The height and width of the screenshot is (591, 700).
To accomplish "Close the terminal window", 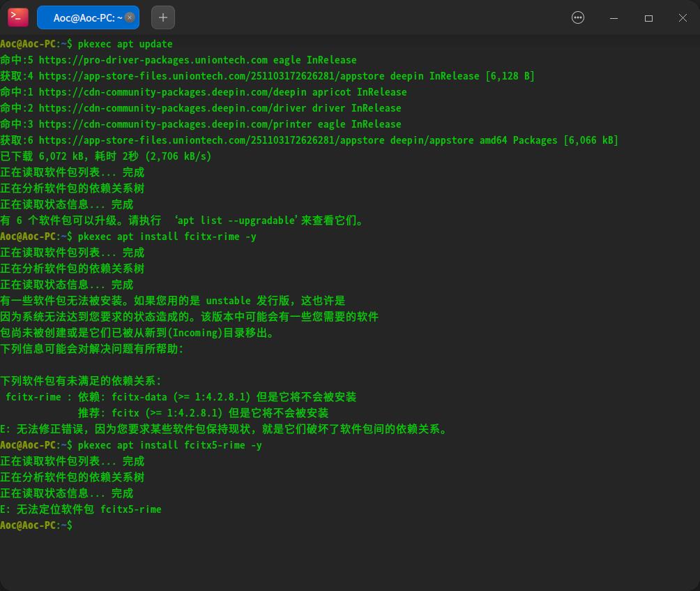I will coord(683,18).
